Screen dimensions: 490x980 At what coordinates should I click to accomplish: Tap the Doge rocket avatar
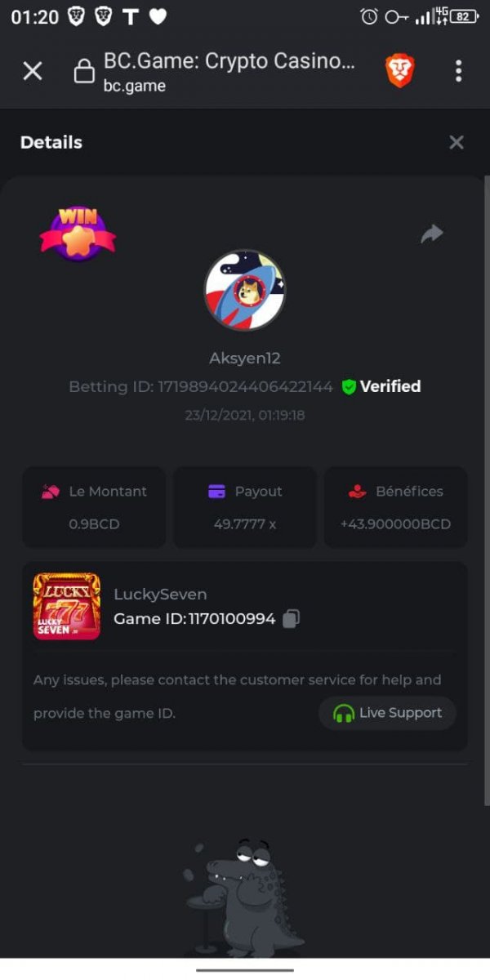pos(244,290)
